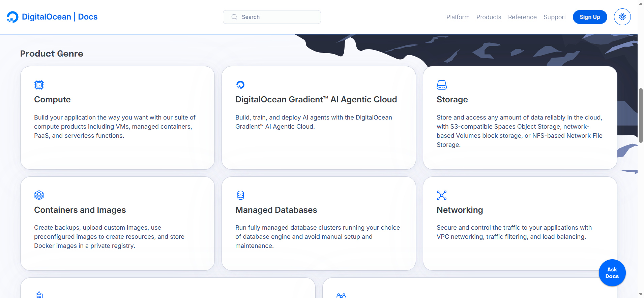Click the Storage card description text
The image size is (644, 298).
coord(520,131)
